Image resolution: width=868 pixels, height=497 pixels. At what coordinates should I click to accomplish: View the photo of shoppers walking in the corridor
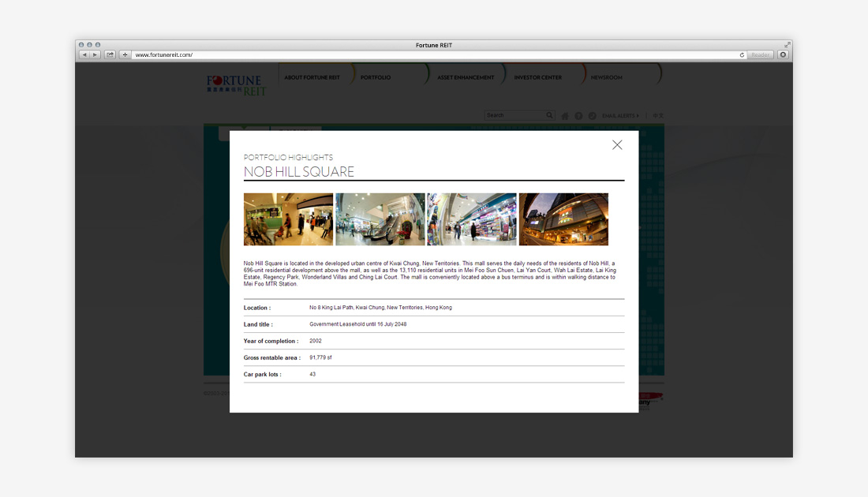click(288, 219)
